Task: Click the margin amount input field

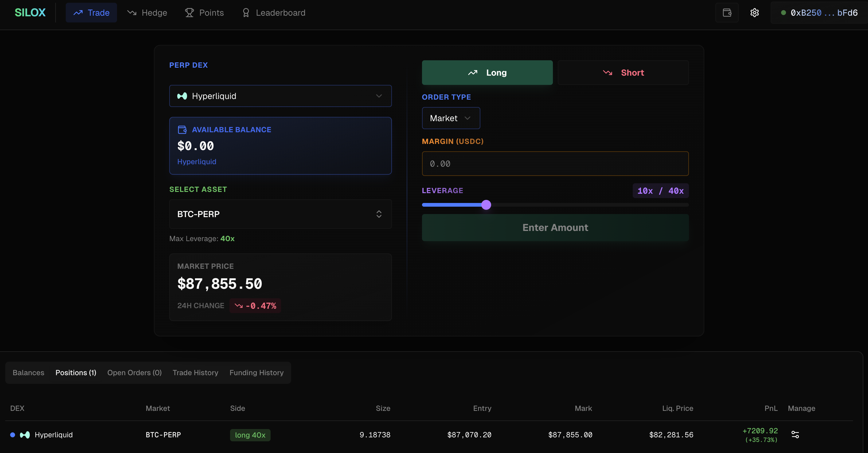Action: 555,164
